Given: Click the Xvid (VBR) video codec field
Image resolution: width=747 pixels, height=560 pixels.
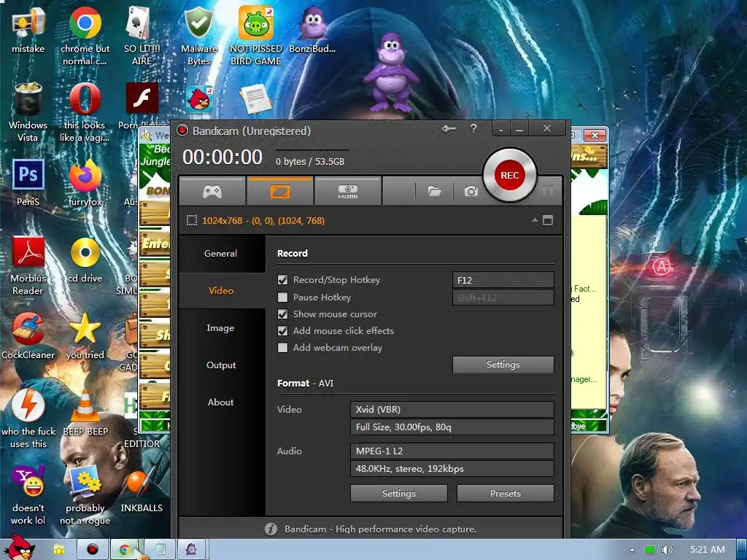Looking at the screenshot, I should tap(452, 410).
